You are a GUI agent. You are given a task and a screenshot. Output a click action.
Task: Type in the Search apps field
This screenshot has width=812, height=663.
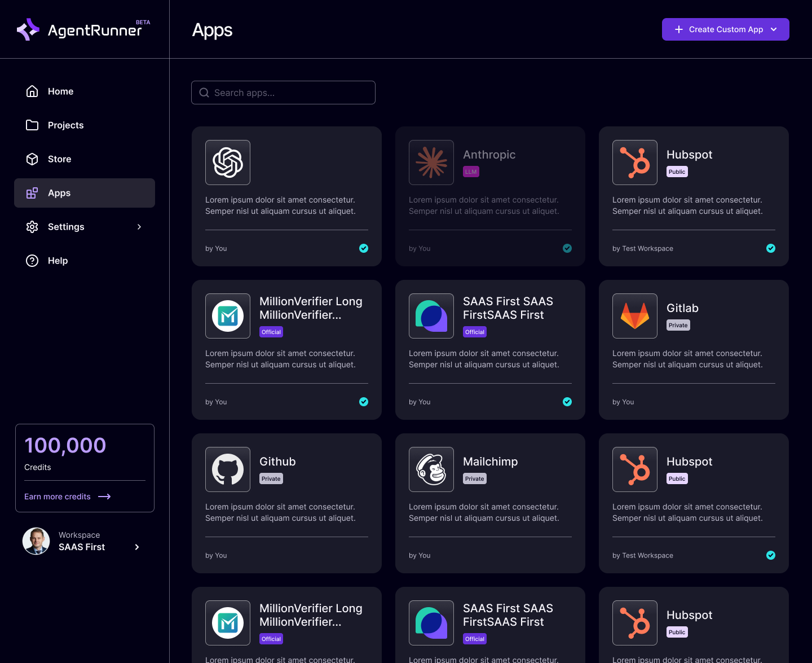(x=288, y=93)
